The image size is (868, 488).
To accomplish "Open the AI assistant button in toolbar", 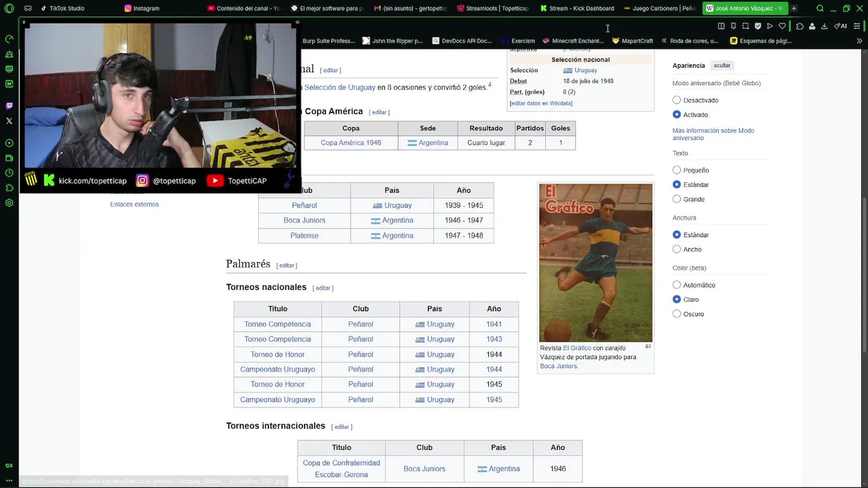I will pos(840,26).
